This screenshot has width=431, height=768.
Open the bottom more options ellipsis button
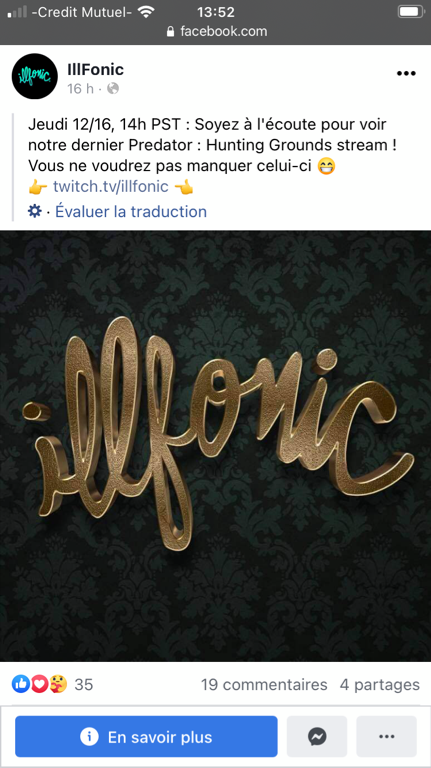386,736
